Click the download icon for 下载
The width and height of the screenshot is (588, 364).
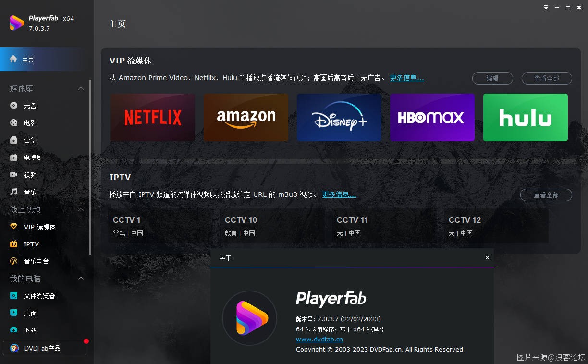[x=14, y=330]
